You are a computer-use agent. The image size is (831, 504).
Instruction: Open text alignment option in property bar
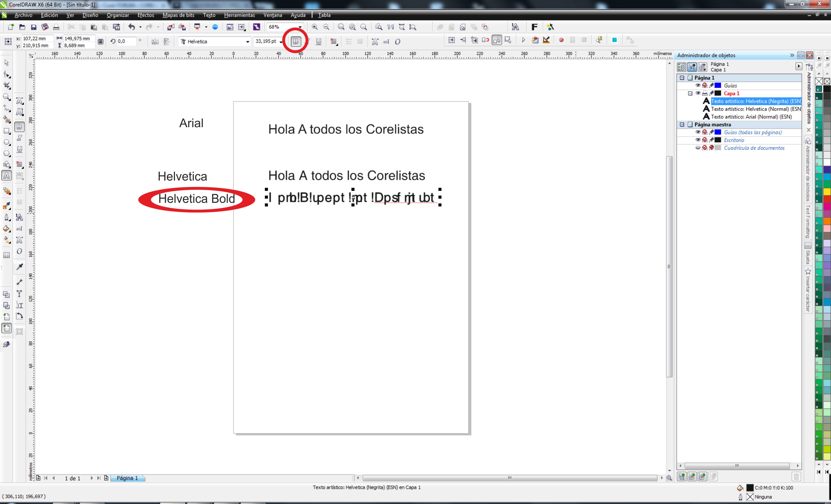334,42
